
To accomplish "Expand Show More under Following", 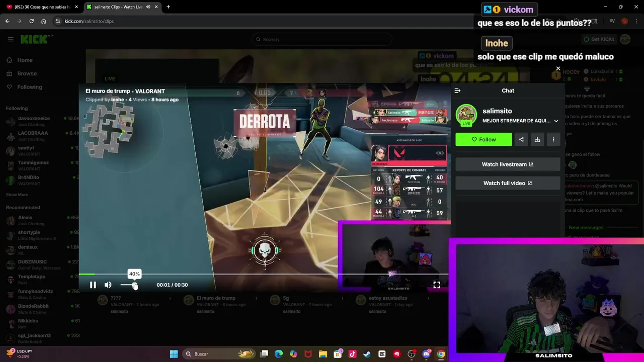I will click(17, 195).
